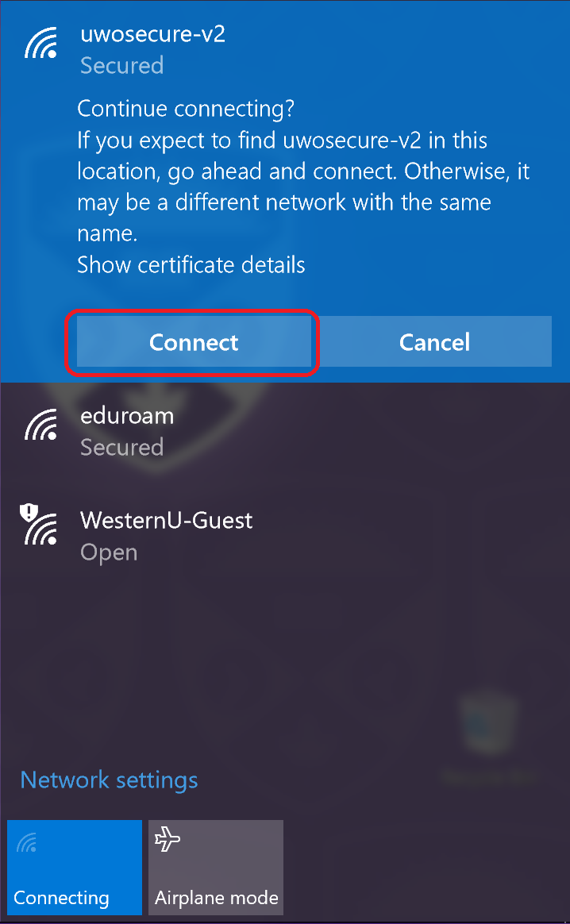Click the uwosecure-v2 network title
This screenshot has height=924, width=570.
point(152,34)
